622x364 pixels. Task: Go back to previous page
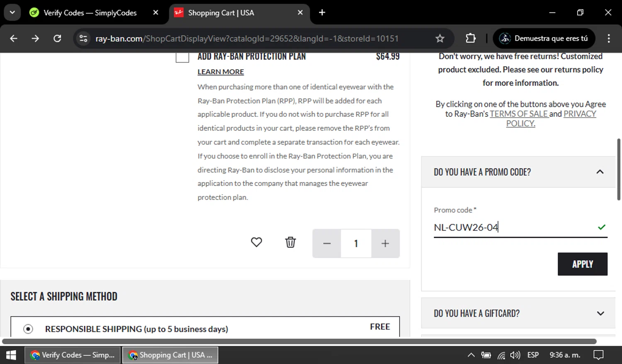pyautogui.click(x=14, y=39)
